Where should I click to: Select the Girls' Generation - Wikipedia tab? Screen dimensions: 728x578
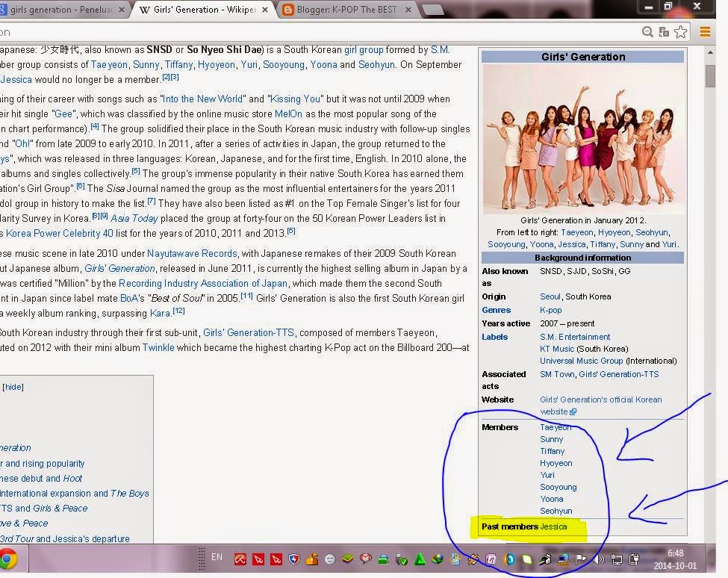pyautogui.click(x=205, y=10)
